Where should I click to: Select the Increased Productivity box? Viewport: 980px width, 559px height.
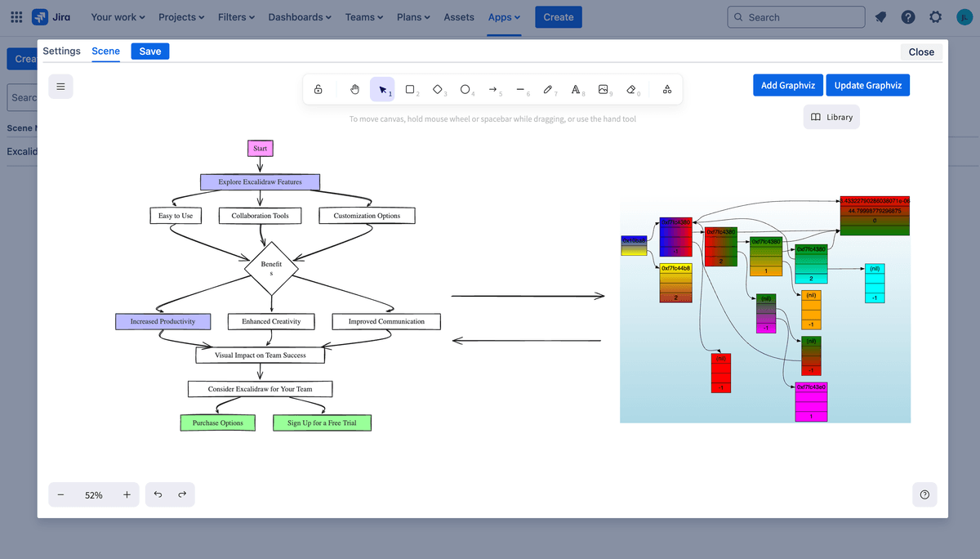click(x=163, y=321)
